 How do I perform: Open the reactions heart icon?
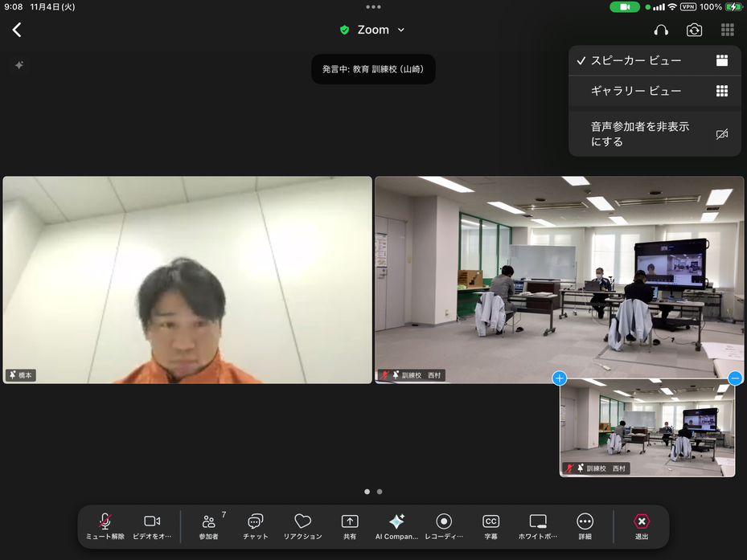coord(302,526)
